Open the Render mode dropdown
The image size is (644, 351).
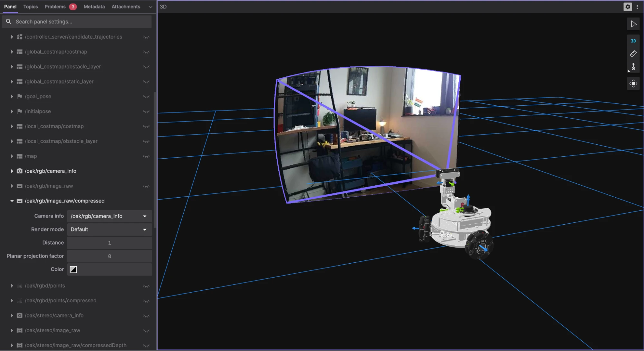[x=110, y=229]
